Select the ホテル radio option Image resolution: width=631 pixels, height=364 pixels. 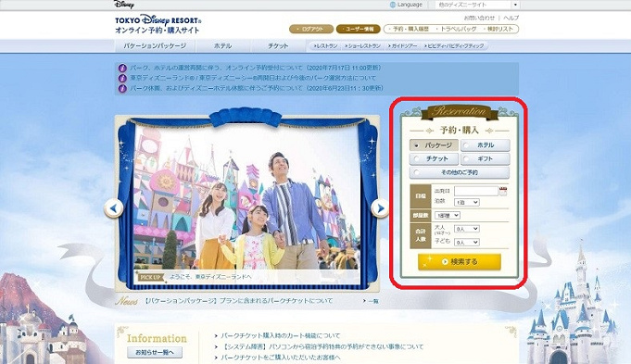(x=486, y=145)
